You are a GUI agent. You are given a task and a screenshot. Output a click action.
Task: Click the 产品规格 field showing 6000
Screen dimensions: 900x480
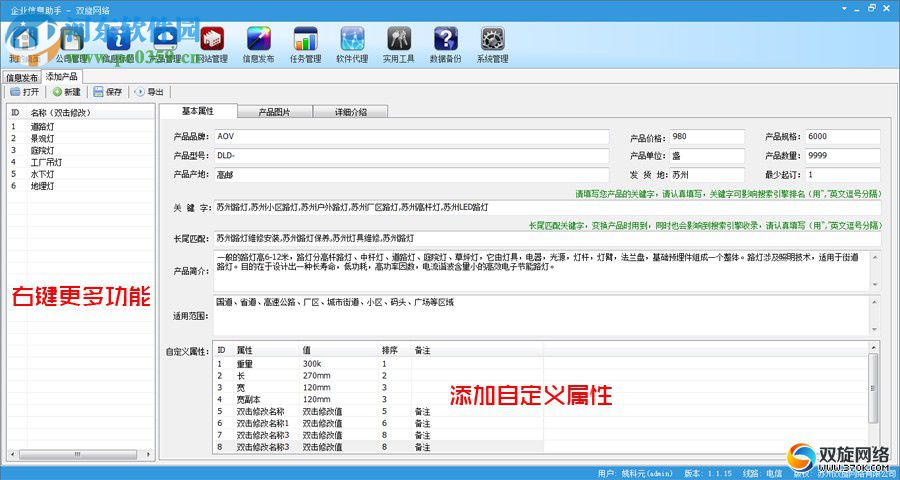[x=843, y=137]
